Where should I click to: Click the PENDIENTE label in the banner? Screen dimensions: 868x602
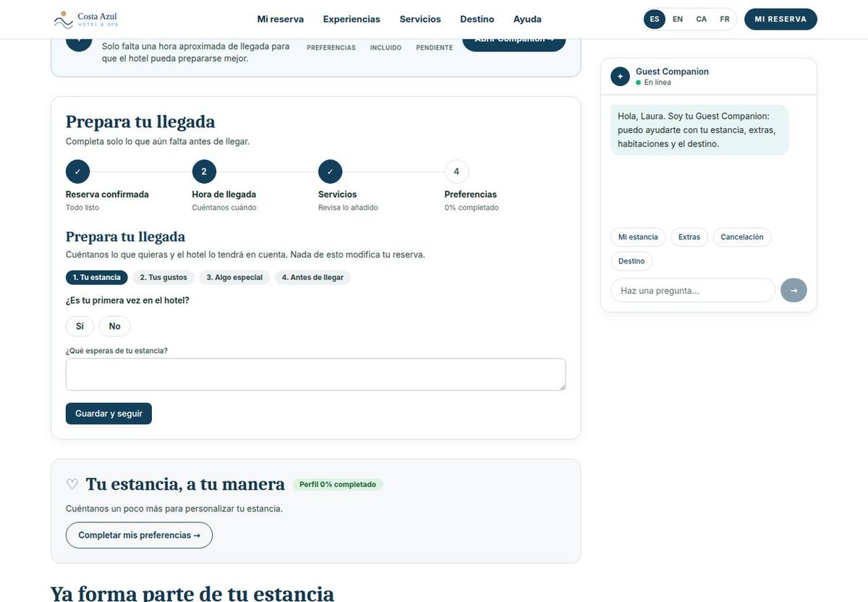click(x=434, y=48)
